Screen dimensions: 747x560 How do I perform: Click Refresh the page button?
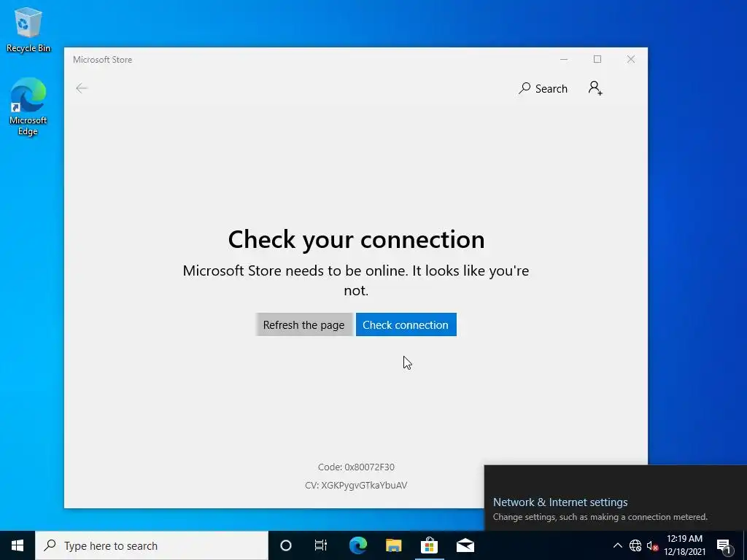(x=303, y=324)
